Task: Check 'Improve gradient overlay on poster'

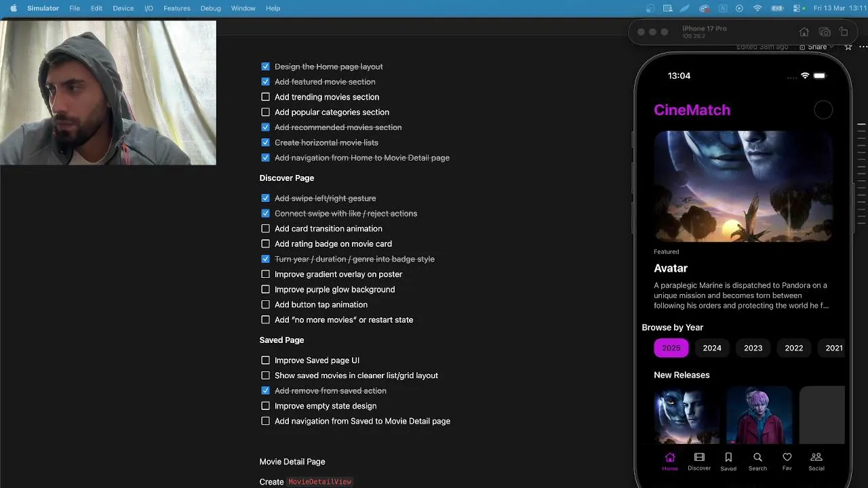Action: point(265,274)
